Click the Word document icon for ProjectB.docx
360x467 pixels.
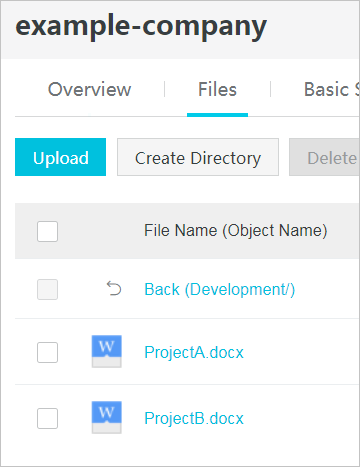coord(107,417)
